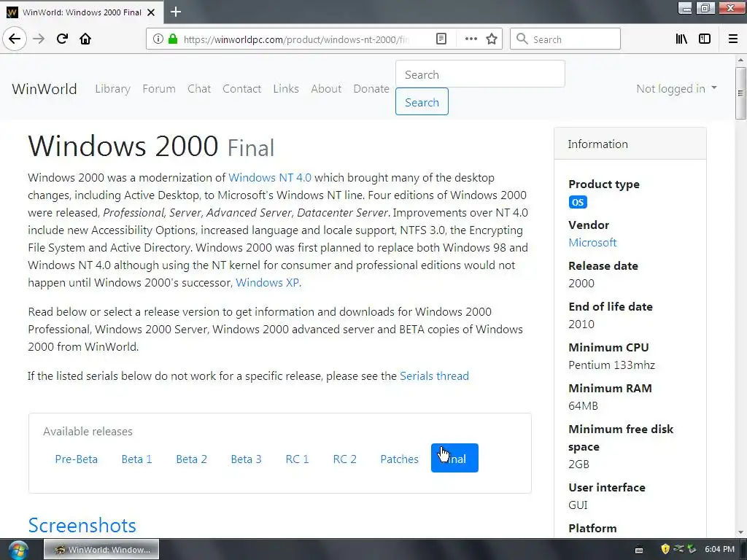Select the RC 1 release

tap(298, 459)
